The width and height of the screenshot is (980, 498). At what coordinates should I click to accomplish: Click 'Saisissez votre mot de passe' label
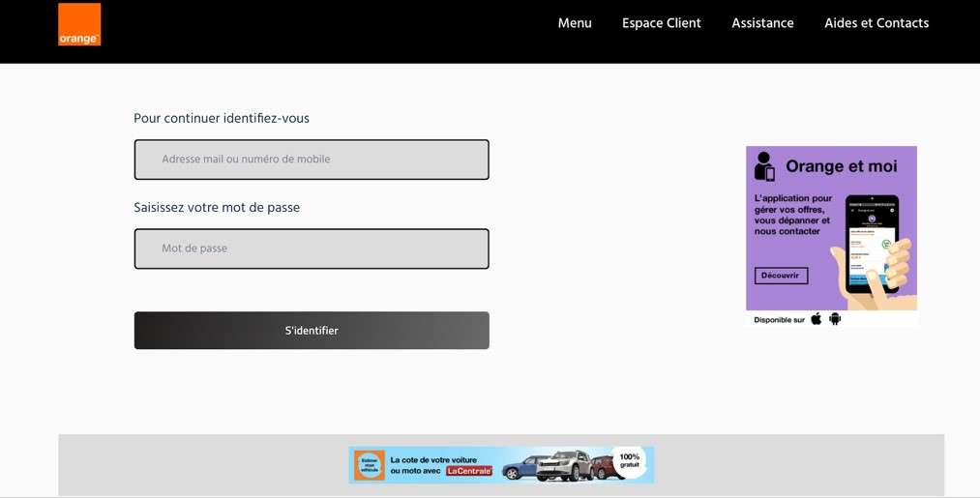[217, 208]
